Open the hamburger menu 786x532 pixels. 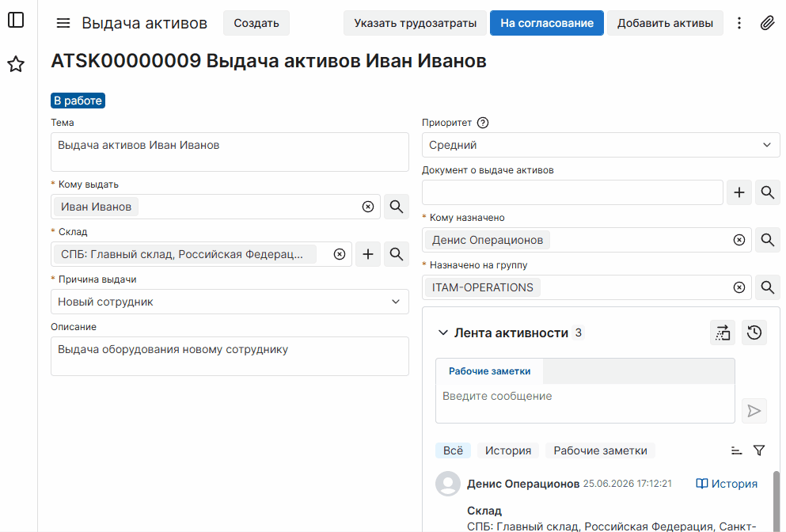click(63, 23)
